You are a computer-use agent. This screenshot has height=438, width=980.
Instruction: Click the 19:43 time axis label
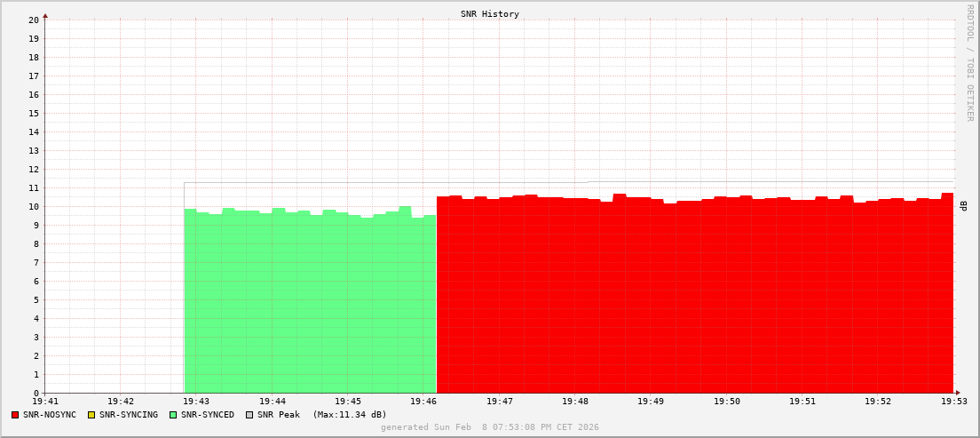click(196, 402)
